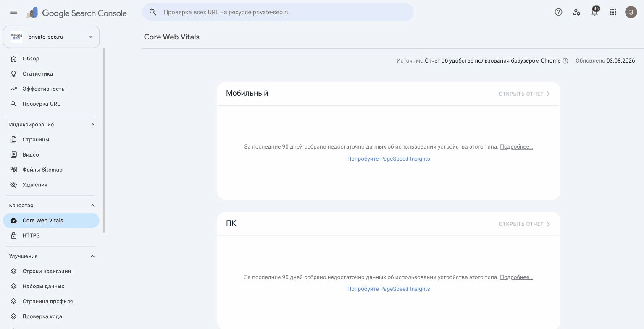Screen dimensions: 644x329
Task: Click the Обновлено 03.08.2026 date
Action: [x=605, y=61]
